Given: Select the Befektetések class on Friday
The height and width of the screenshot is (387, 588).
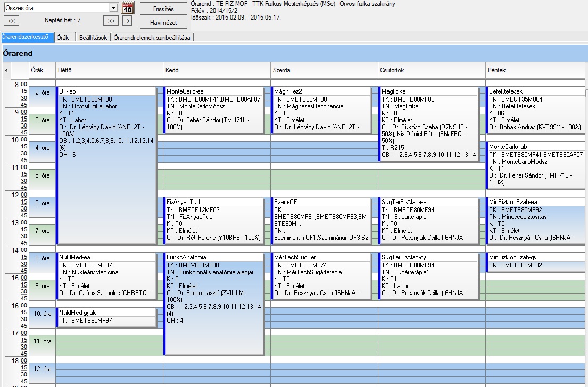Looking at the screenshot, I should pyautogui.click(x=536, y=110).
